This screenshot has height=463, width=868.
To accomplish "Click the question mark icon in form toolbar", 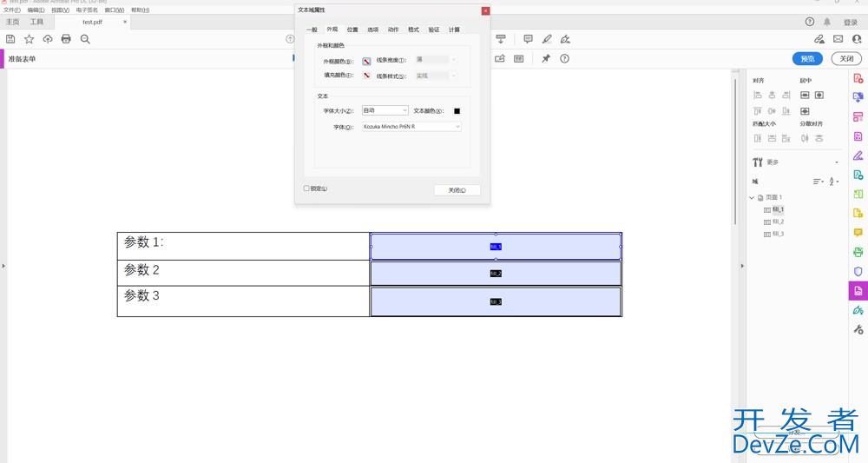I will (564, 58).
